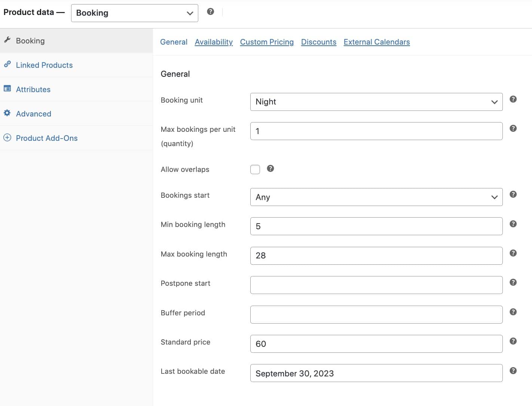Show help for Booking unit
Viewport: 532px width, 406px height.
513,99
